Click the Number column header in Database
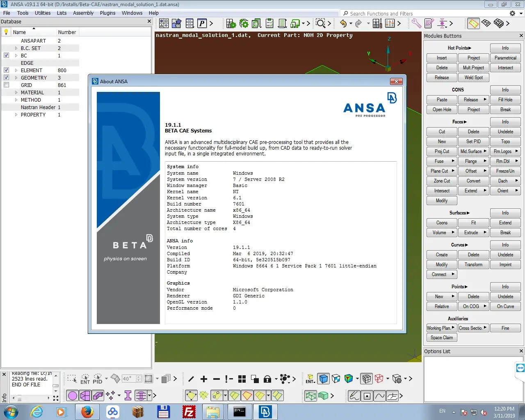 click(x=67, y=32)
